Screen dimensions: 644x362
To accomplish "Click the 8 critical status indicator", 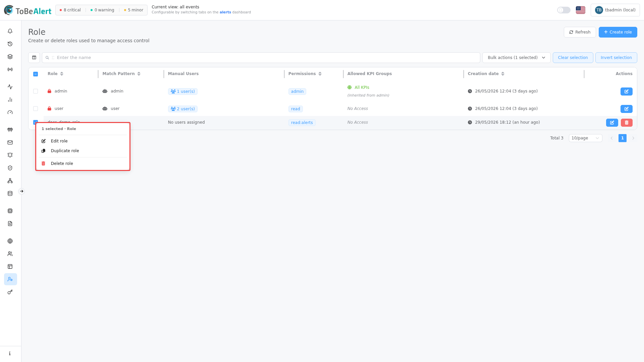I will click(x=70, y=10).
